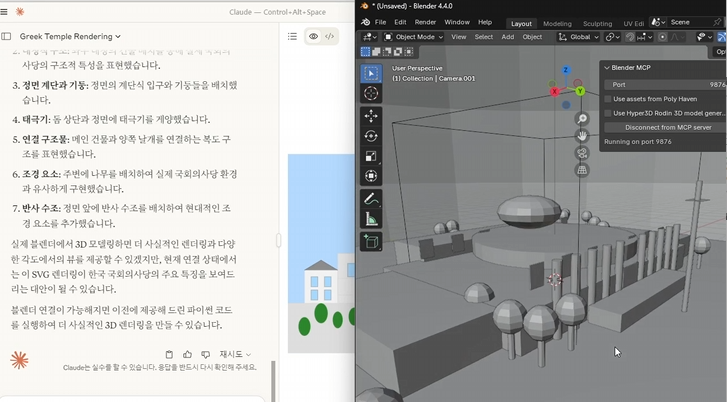Click the blue Z axis on navigation gizmo
Screen dimensions: 727x402
pos(566,70)
